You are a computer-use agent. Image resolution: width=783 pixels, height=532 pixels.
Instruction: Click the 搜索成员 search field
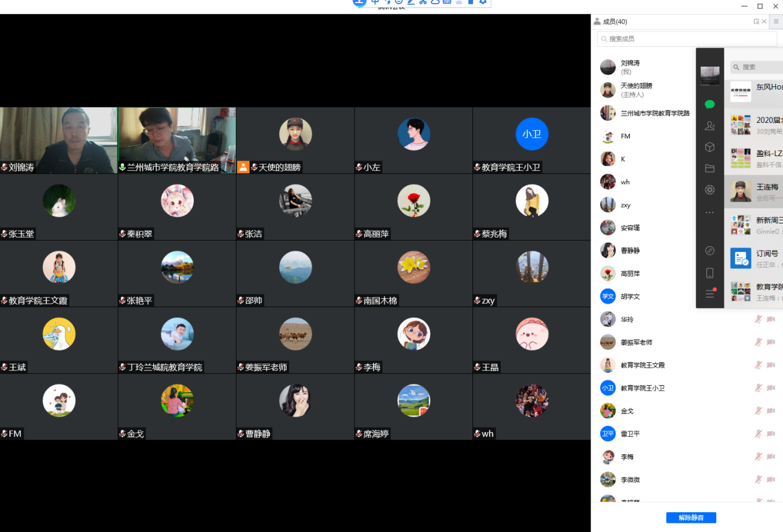tap(687, 39)
